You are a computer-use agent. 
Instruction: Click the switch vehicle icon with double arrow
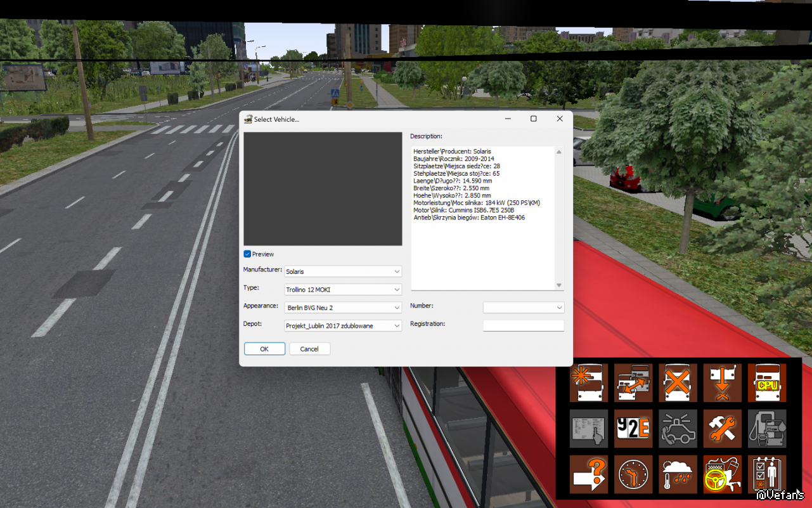click(633, 382)
